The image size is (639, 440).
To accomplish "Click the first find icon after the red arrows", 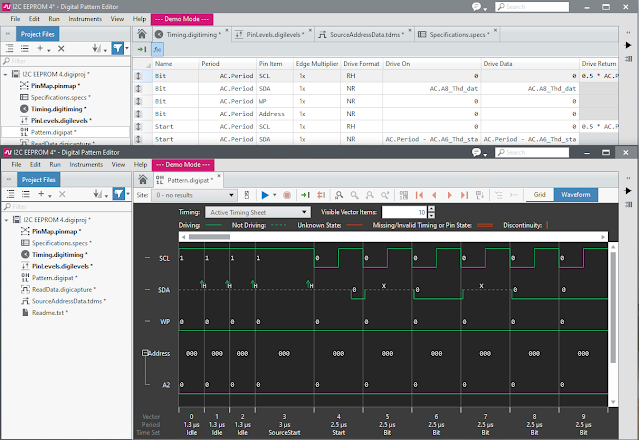I will (x=339, y=195).
